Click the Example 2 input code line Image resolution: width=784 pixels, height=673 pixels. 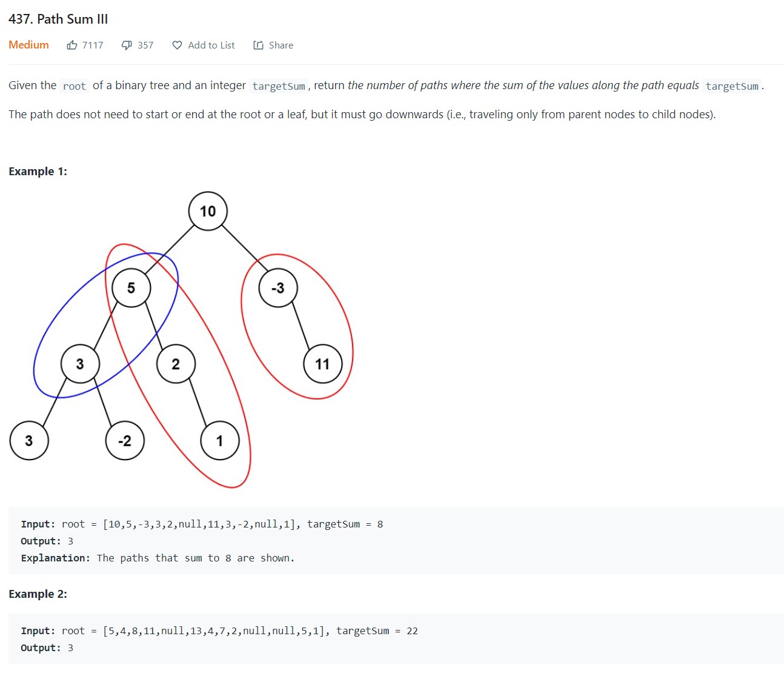point(219,631)
